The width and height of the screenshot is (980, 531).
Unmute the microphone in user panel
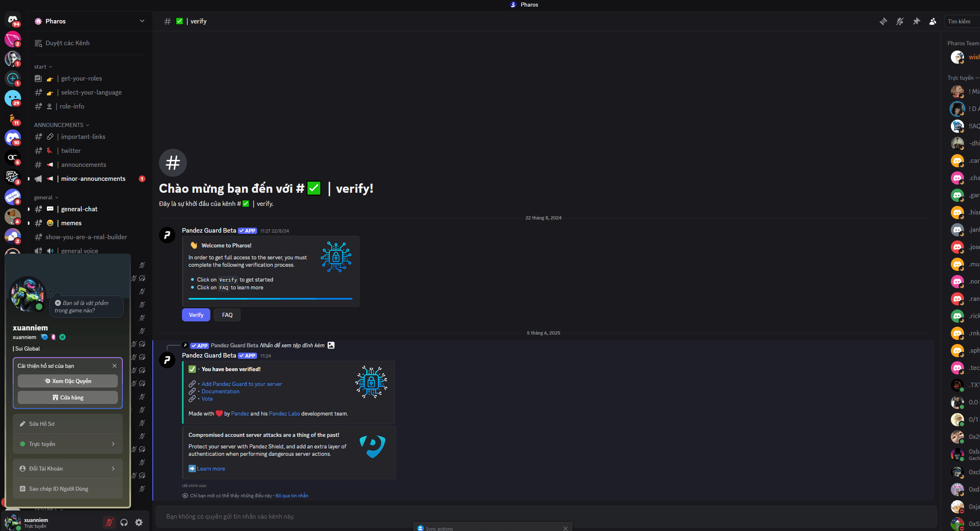pyautogui.click(x=109, y=522)
